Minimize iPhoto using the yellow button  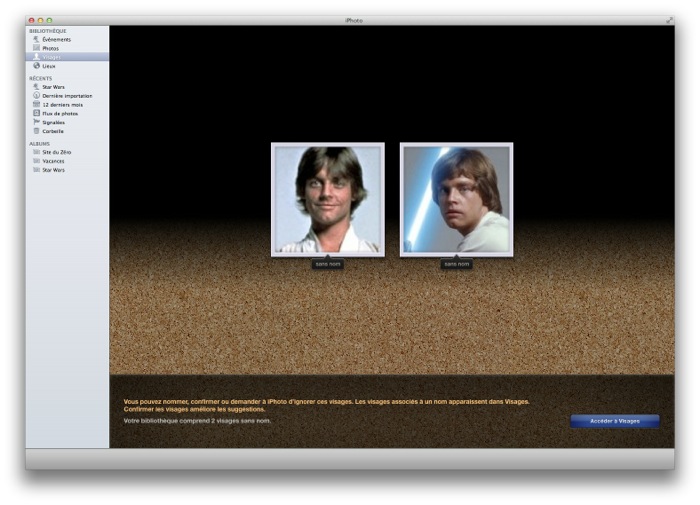click(40, 21)
